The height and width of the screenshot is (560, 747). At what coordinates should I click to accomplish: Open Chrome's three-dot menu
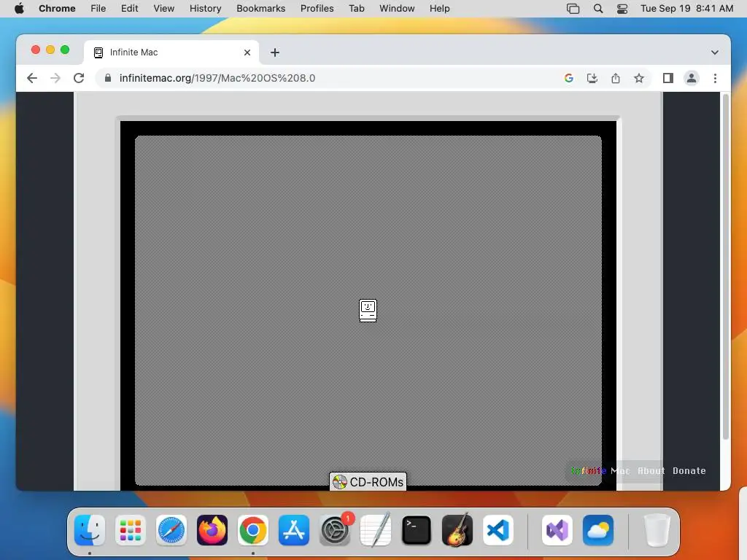715,78
